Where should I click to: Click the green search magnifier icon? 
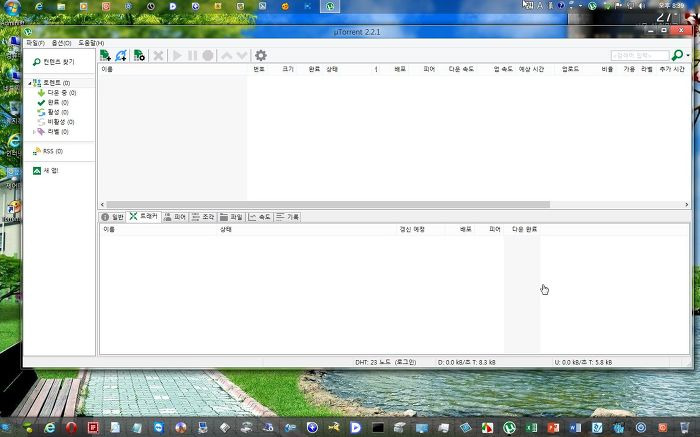point(677,55)
